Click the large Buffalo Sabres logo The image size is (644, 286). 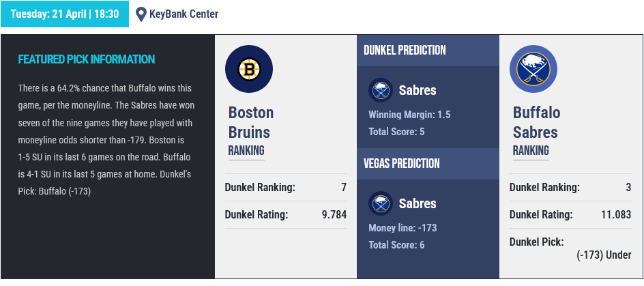point(533,69)
